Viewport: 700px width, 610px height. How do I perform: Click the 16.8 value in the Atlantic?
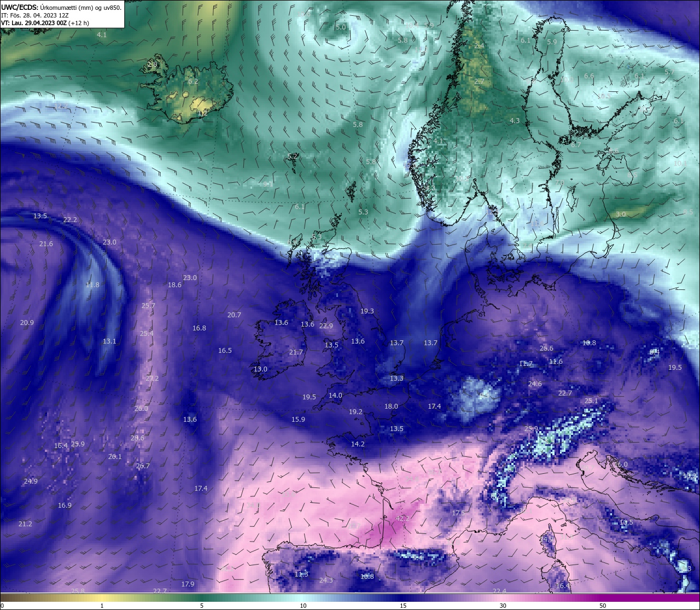[x=199, y=328]
